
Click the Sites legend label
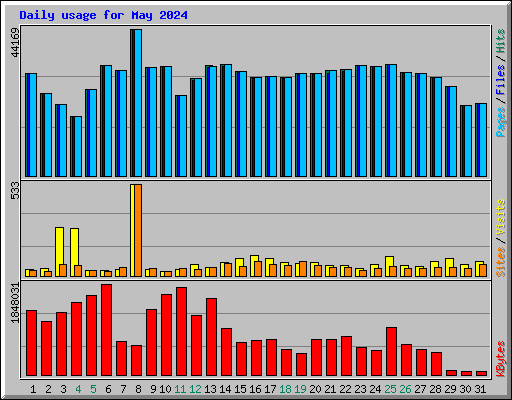point(501,262)
